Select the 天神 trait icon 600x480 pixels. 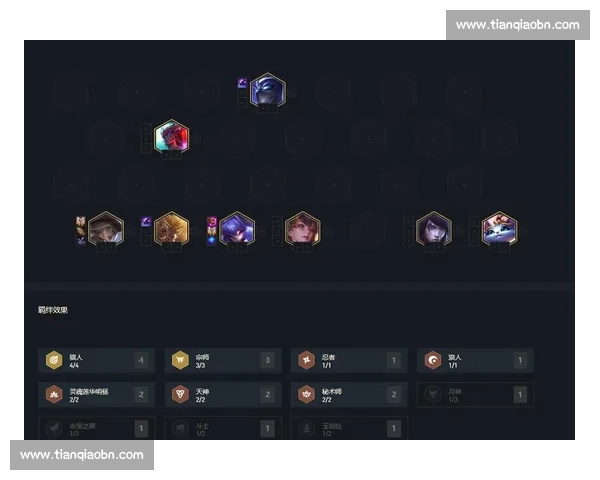(x=180, y=394)
